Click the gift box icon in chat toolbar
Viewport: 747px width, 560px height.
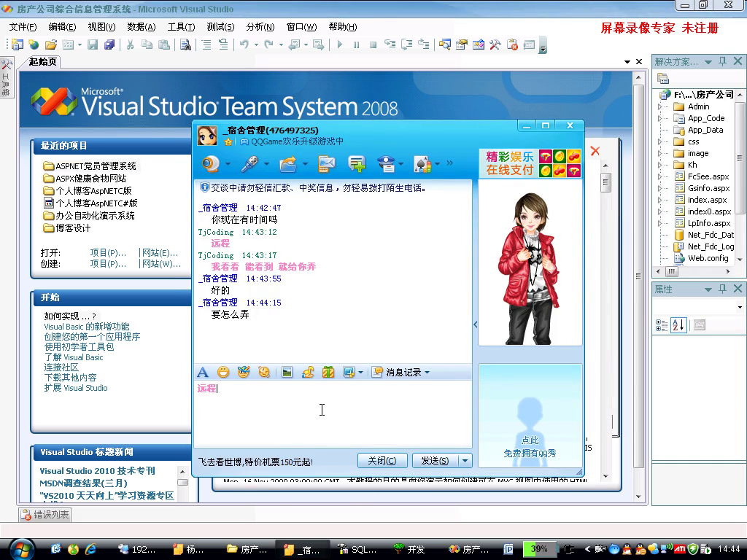(x=328, y=373)
